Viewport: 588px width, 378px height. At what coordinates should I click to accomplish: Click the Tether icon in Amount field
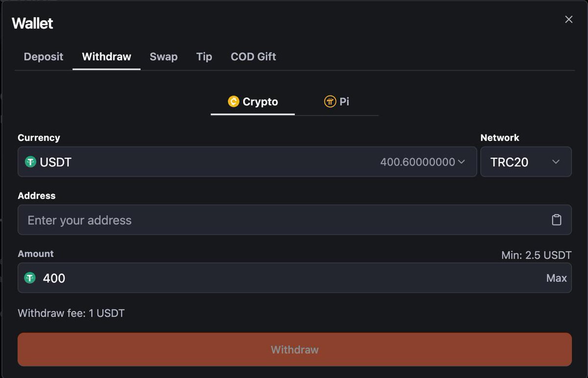click(30, 278)
